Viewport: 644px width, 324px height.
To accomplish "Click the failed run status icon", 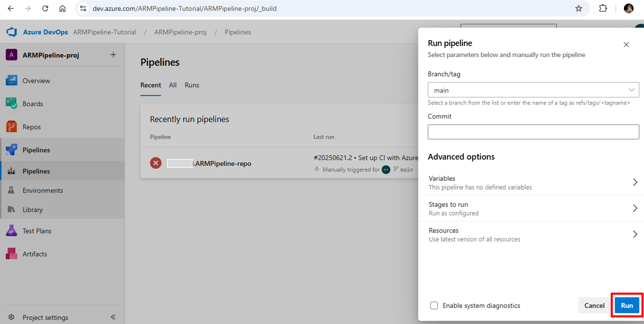I will coord(156,163).
